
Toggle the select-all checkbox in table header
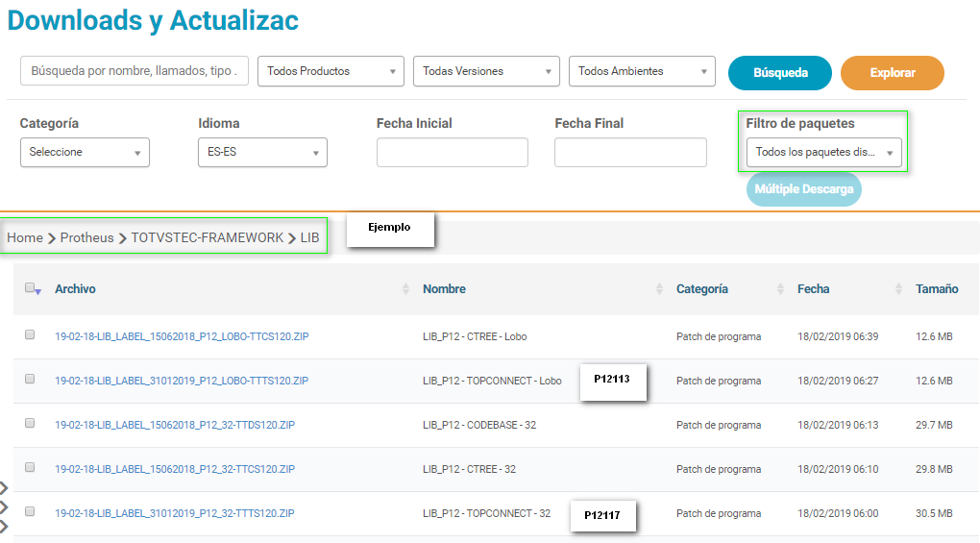pos(30,288)
